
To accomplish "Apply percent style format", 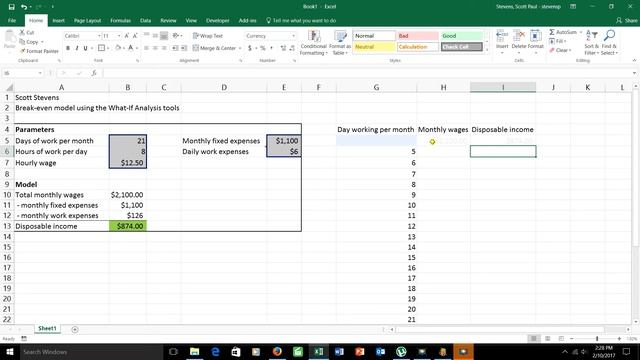I will pos(262,48).
